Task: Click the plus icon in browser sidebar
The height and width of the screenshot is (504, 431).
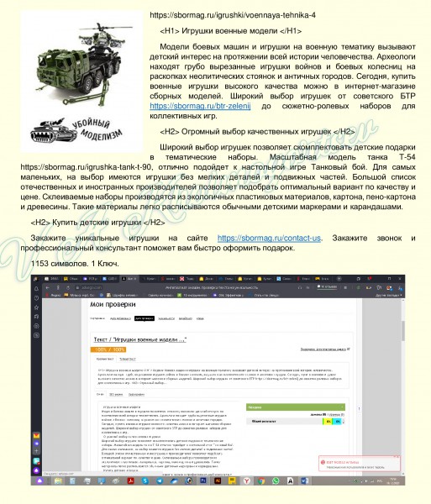Action: [x=36, y=451]
